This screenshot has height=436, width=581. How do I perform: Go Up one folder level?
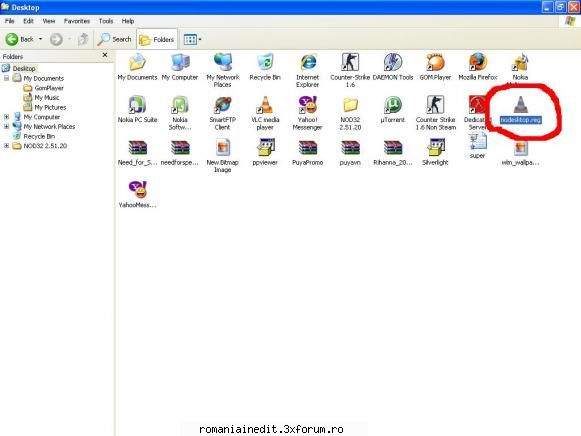tap(83, 39)
